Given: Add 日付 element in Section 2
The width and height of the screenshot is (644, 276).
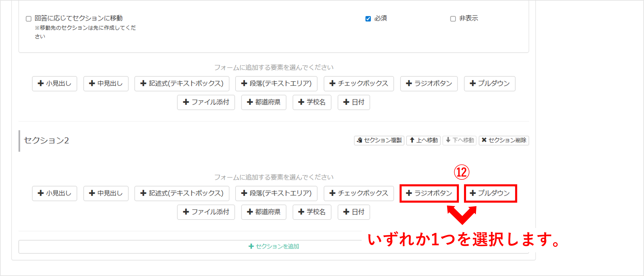Looking at the screenshot, I should point(354,212).
